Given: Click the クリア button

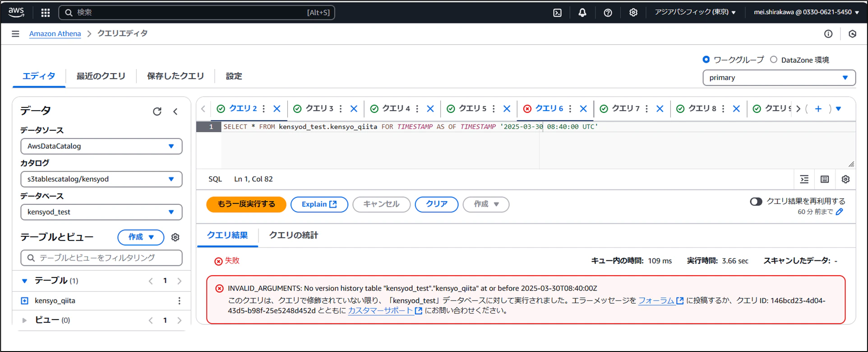Looking at the screenshot, I should tap(437, 204).
